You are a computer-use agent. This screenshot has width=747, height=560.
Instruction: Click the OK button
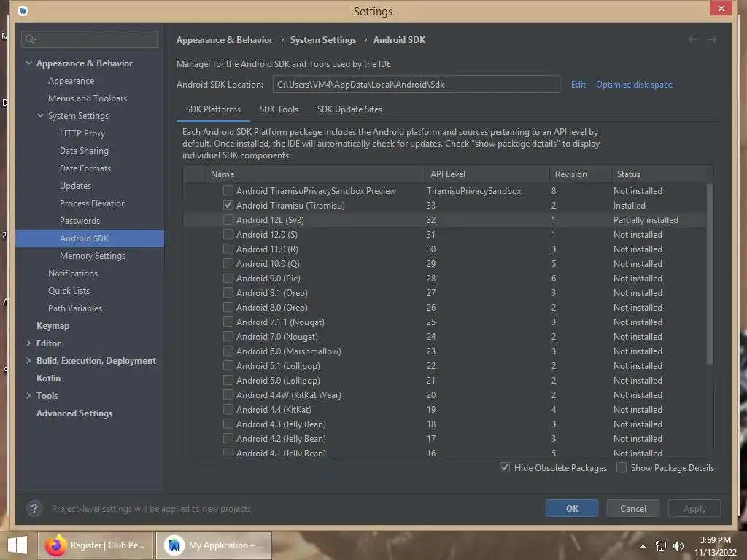pyautogui.click(x=572, y=508)
